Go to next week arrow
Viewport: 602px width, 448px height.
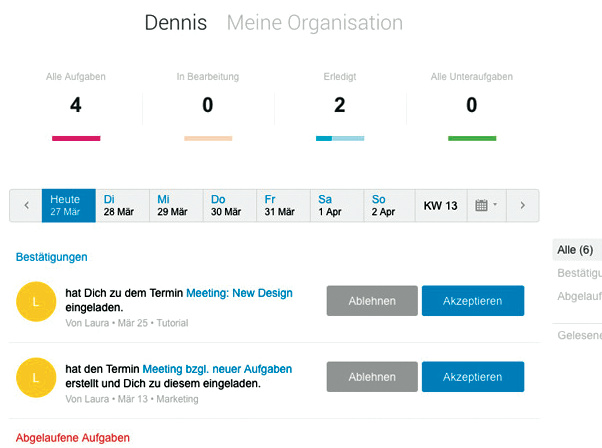point(521,206)
